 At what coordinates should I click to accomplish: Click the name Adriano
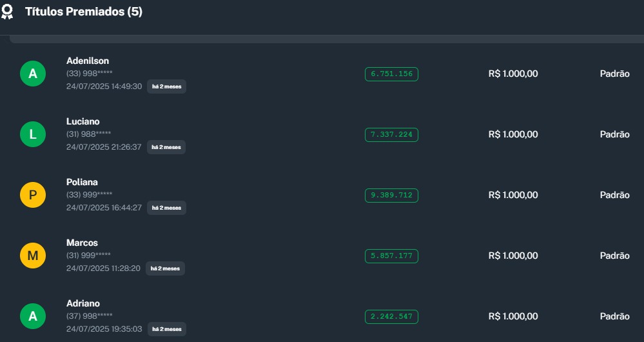(x=83, y=303)
